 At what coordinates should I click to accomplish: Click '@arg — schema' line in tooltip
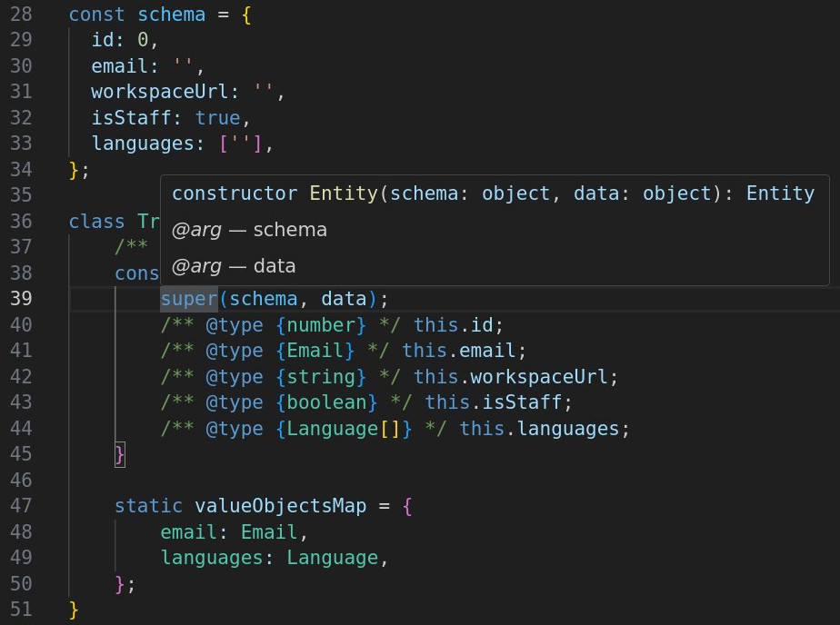tap(249, 230)
